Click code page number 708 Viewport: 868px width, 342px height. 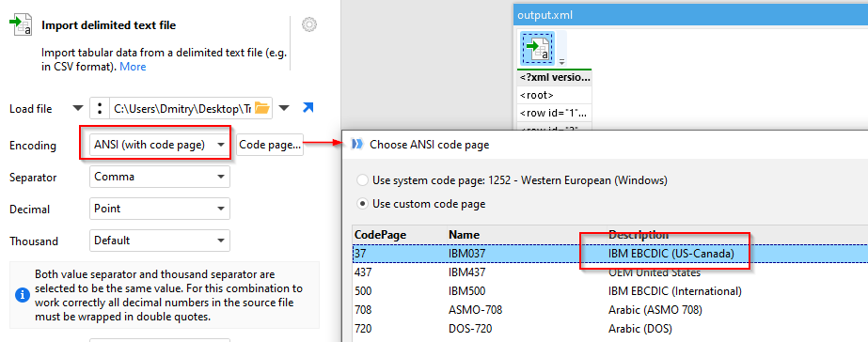point(363,310)
